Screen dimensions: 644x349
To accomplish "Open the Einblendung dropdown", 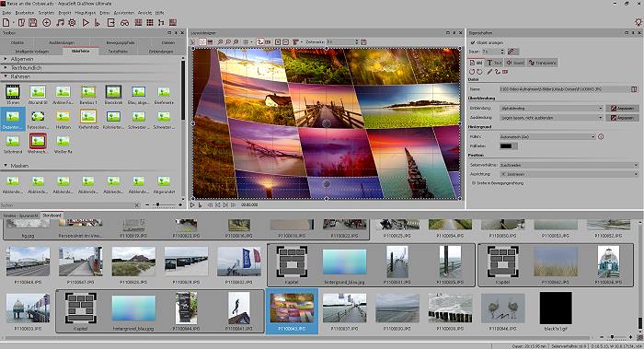I will tap(551, 108).
